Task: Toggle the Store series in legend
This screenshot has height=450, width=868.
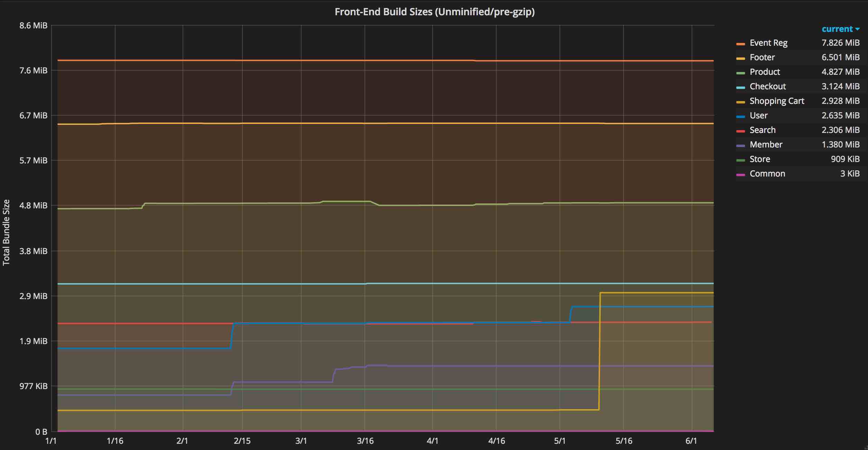Action: click(760, 159)
